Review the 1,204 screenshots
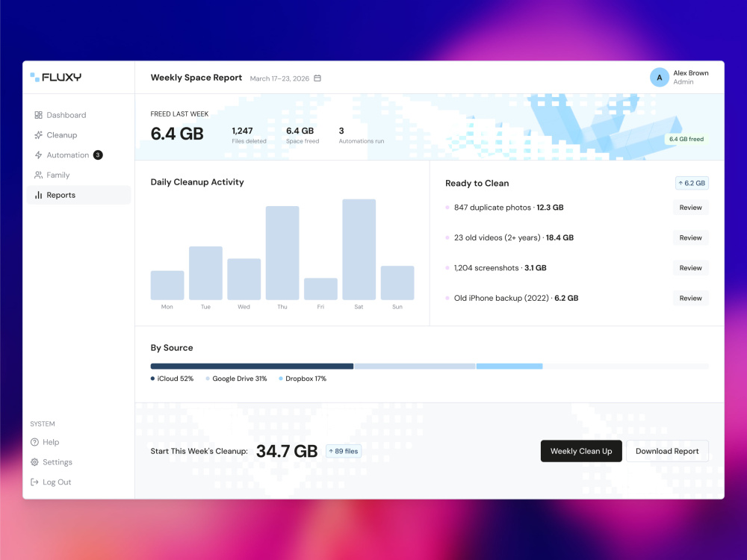 pos(690,268)
